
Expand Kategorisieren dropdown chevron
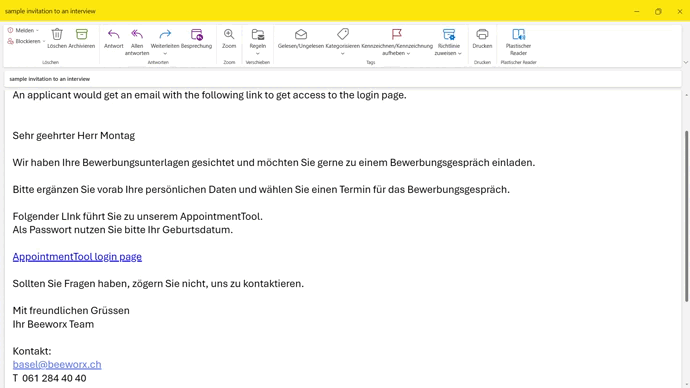tap(342, 54)
